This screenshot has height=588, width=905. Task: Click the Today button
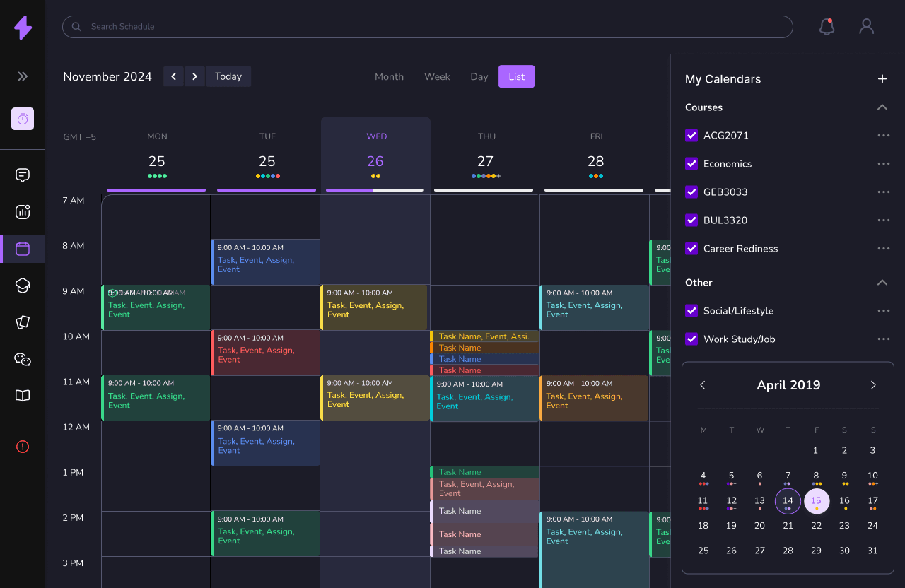[228, 76]
